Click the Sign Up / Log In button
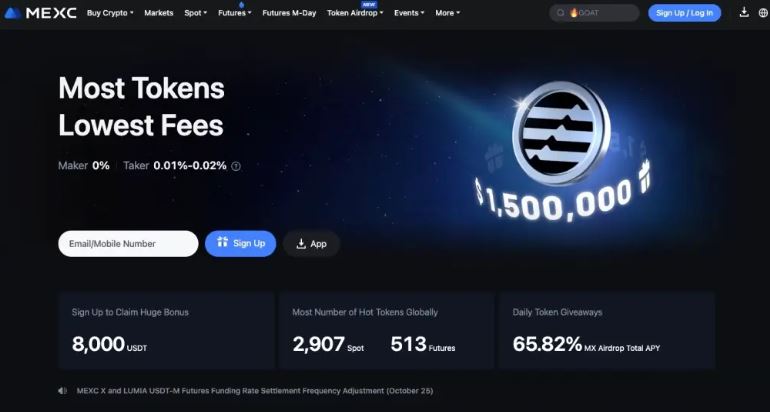The image size is (770, 412). pos(684,13)
